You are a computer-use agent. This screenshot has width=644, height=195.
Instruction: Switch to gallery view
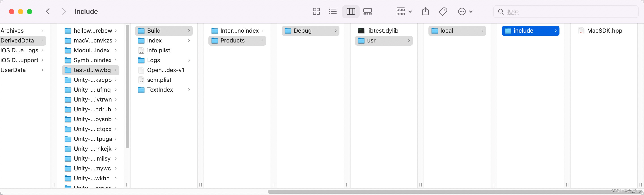[x=367, y=11]
